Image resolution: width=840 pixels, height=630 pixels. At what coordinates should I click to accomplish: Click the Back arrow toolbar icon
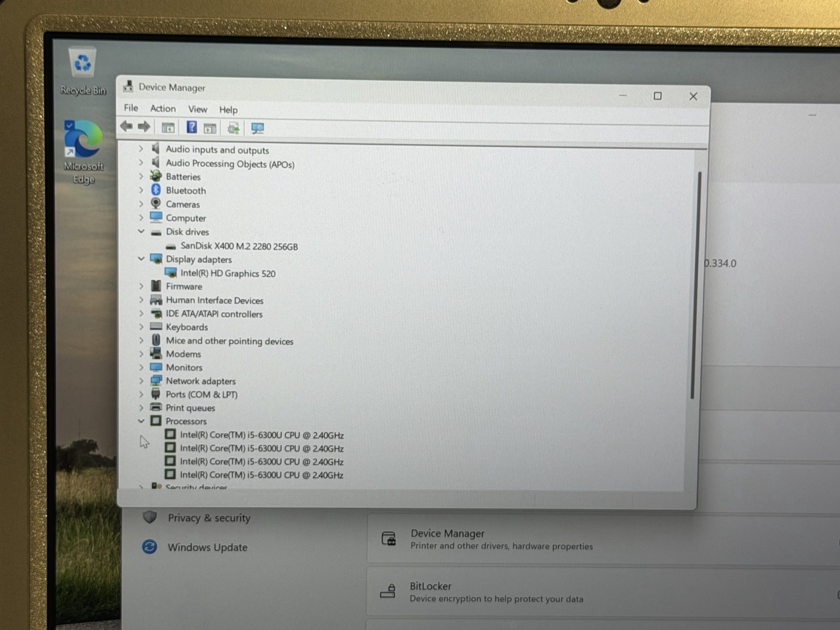coord(126,126)
